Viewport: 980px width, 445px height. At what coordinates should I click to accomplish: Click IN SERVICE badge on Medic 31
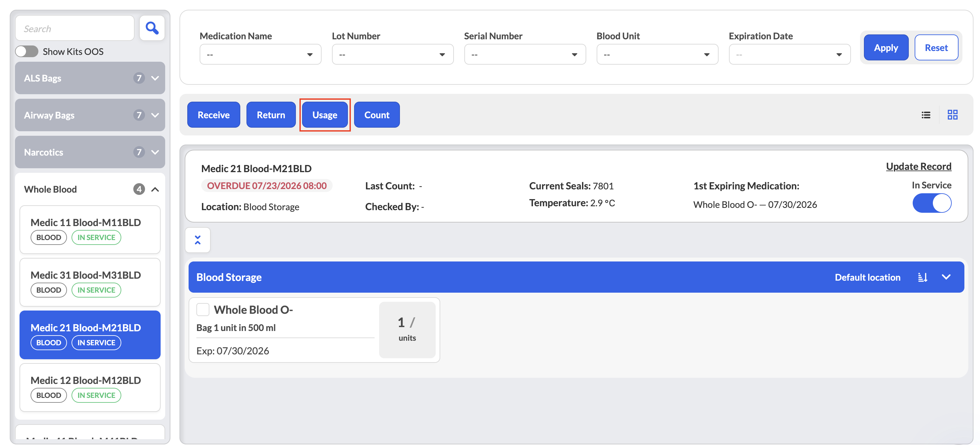(96, 290)
